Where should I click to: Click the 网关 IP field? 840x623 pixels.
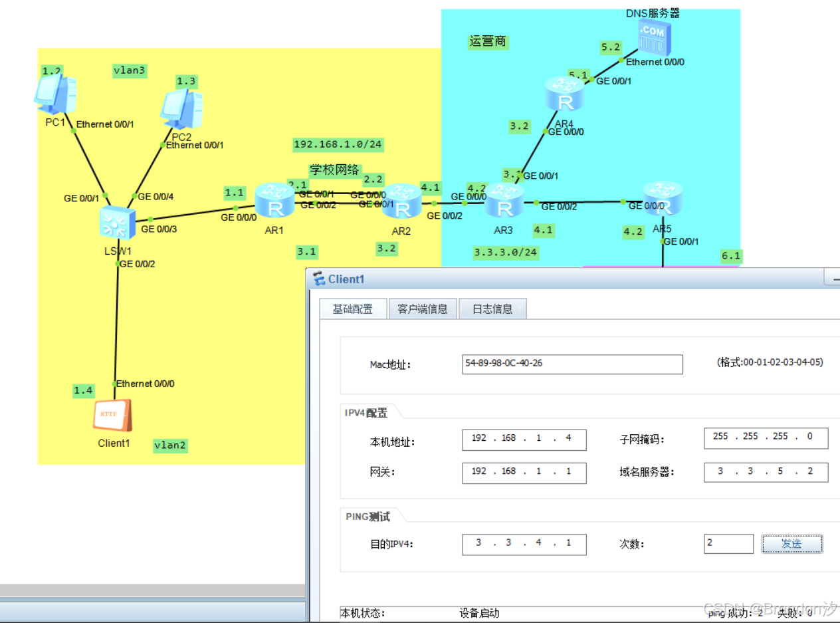[524, 473]
